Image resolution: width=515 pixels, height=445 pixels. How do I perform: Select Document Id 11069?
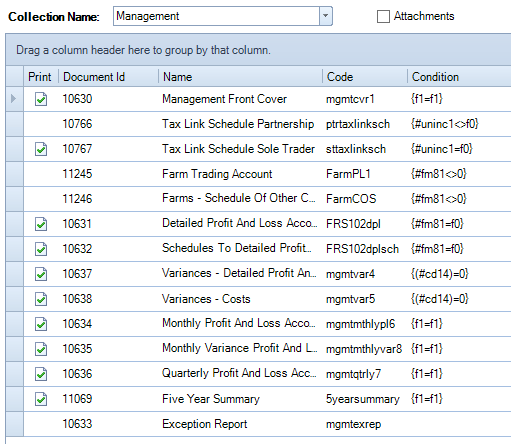tap(77, 399)
